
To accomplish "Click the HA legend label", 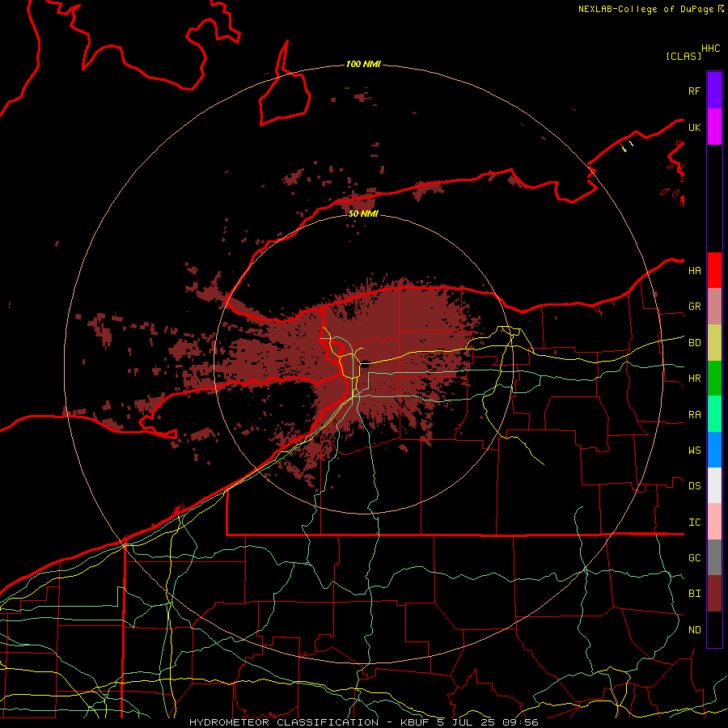I will (x=695, y=270).
